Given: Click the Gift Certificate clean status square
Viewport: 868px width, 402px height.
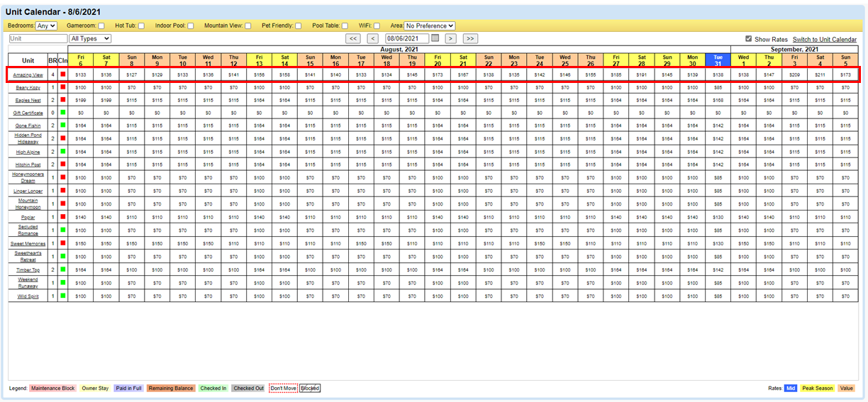Looking at the screenshot, I should click(x=63, y=113).
